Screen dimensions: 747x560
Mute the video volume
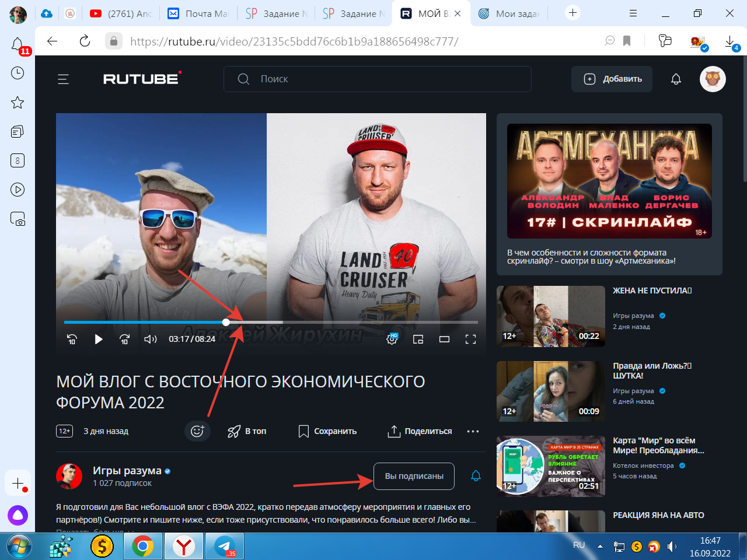point(151,339)
